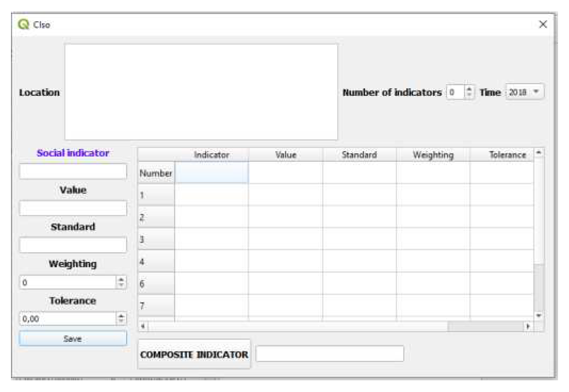Click the Location text area
The height and width of the screenshot is (392, 569).
pyautogui.click(x=201, y=92)
